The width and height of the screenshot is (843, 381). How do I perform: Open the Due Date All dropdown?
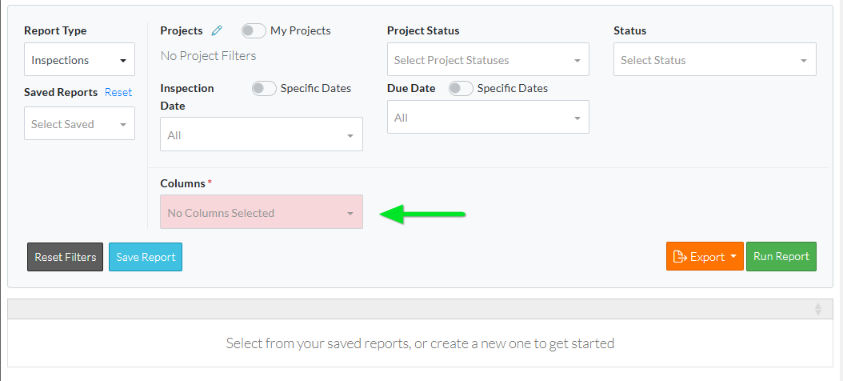(488, 117)
